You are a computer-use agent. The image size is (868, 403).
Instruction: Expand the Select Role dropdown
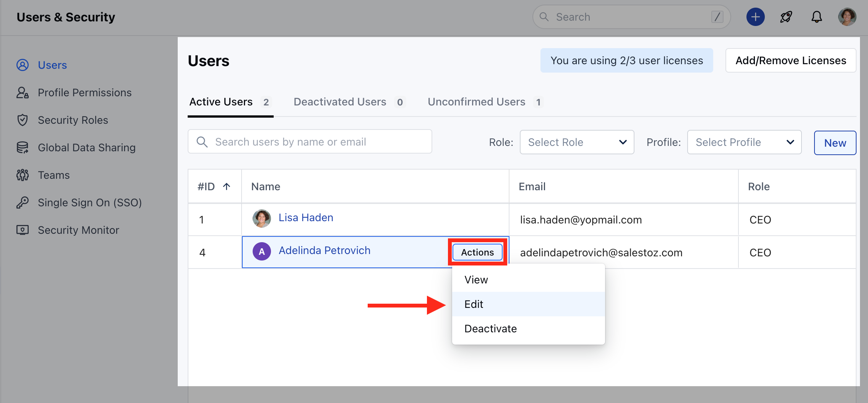click(x=577, y=142)
